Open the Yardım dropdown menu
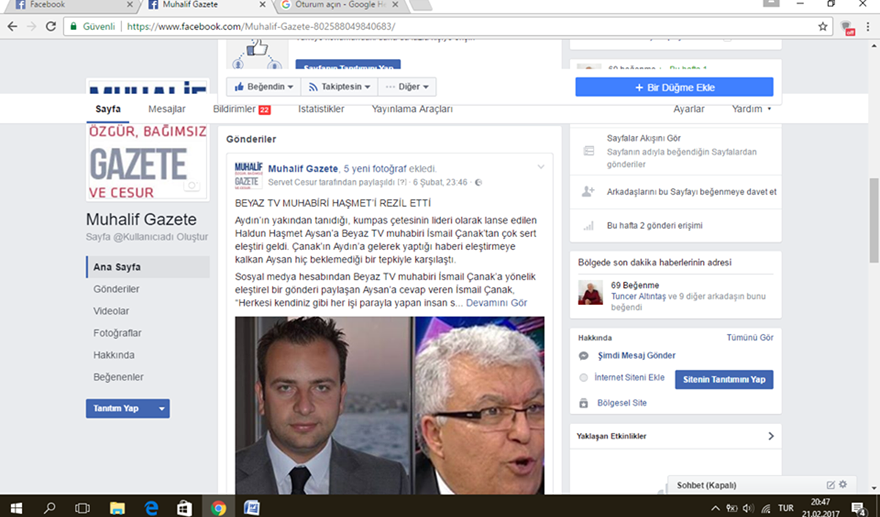 tap(751, 109)
